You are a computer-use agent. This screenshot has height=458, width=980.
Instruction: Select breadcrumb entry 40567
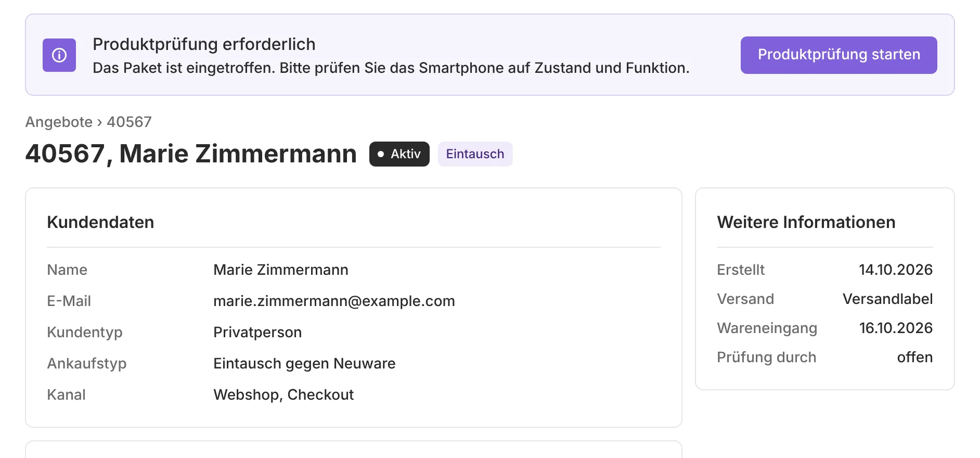point(129,122)
